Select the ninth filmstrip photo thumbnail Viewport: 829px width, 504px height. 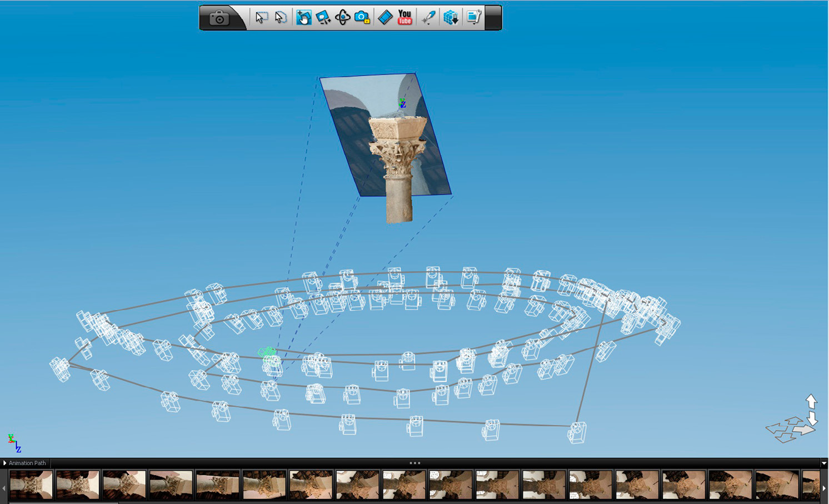pyautogui.click(x=404, y=485)
